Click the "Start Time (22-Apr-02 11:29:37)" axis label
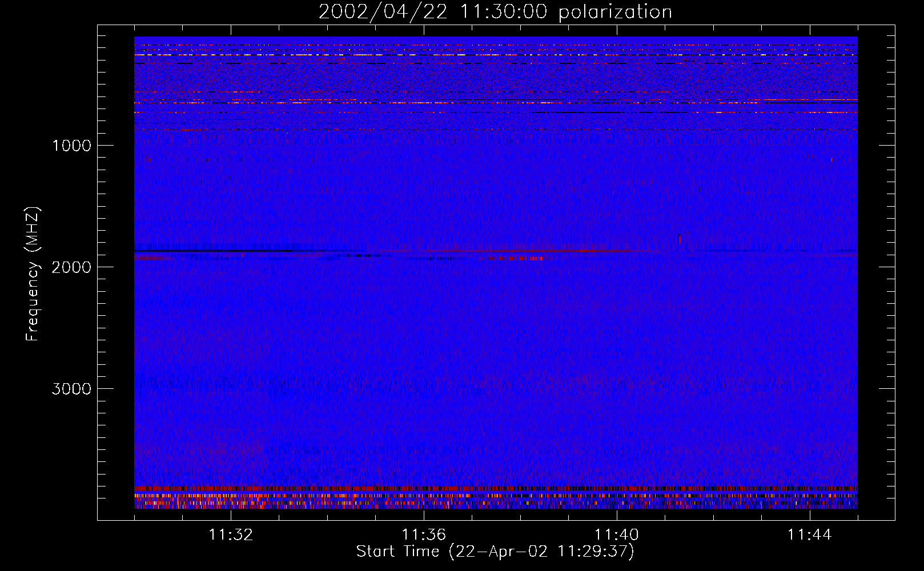924x571 pixels. (495, 552)
